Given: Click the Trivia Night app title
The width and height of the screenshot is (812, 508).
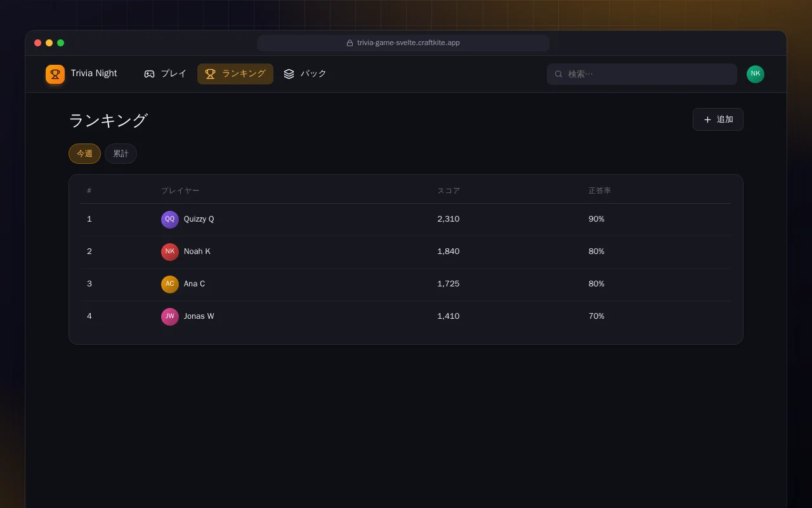Looking at the screenshot, I should 94,74.
